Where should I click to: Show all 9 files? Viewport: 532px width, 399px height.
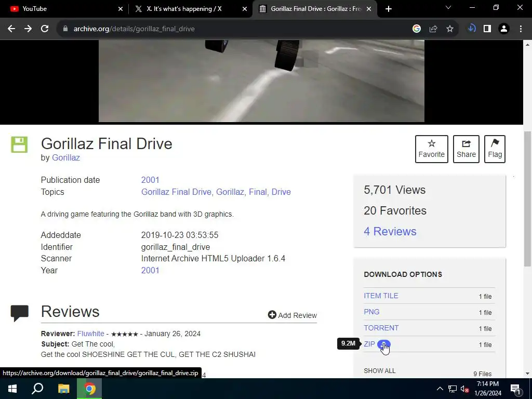(380, 371)
